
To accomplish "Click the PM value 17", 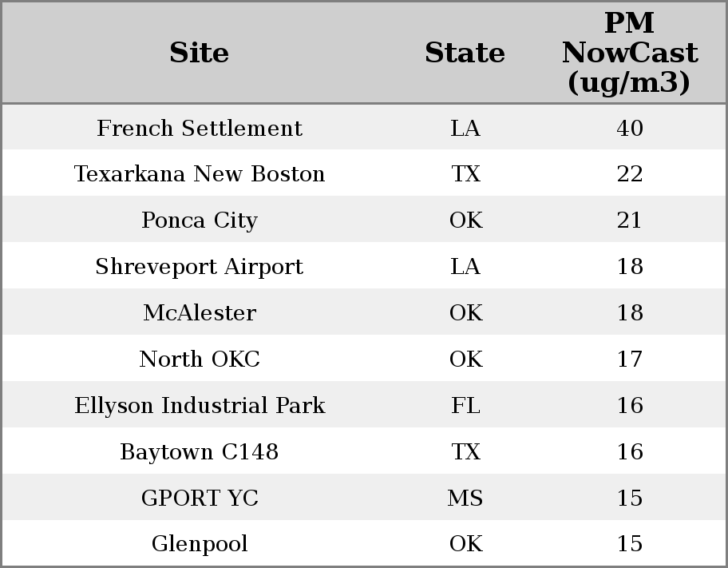I will tap(629, 359).
